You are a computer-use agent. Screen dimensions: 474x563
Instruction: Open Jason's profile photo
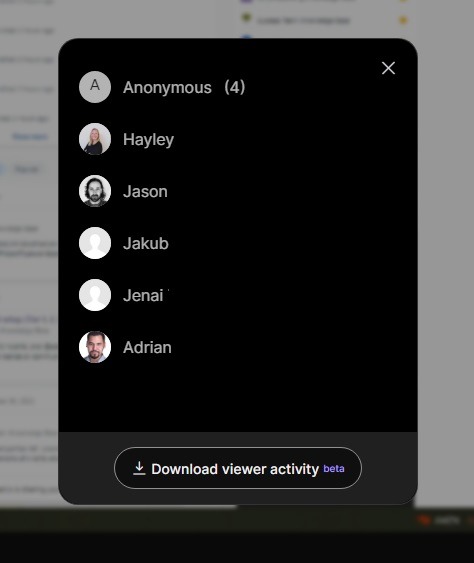click(x=95, y=191)
